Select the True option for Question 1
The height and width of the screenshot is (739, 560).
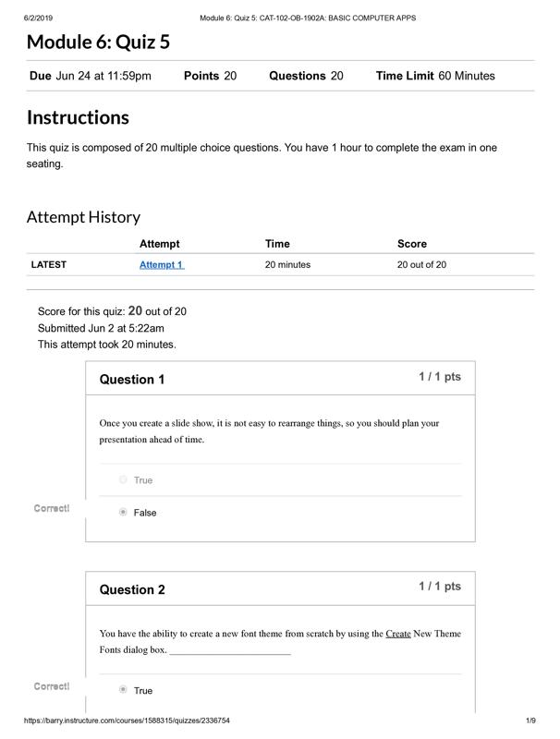[x=123, y=480]
